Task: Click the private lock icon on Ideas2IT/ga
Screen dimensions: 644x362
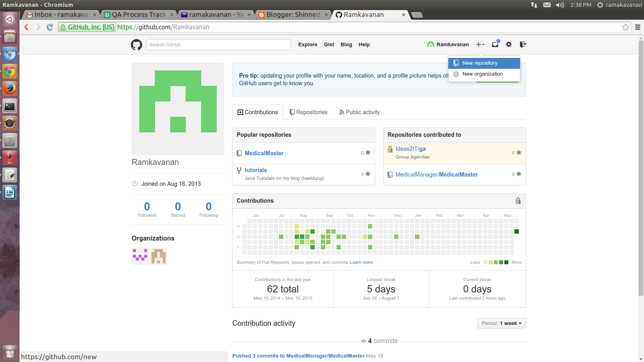Action: click(x=390, y=149)
